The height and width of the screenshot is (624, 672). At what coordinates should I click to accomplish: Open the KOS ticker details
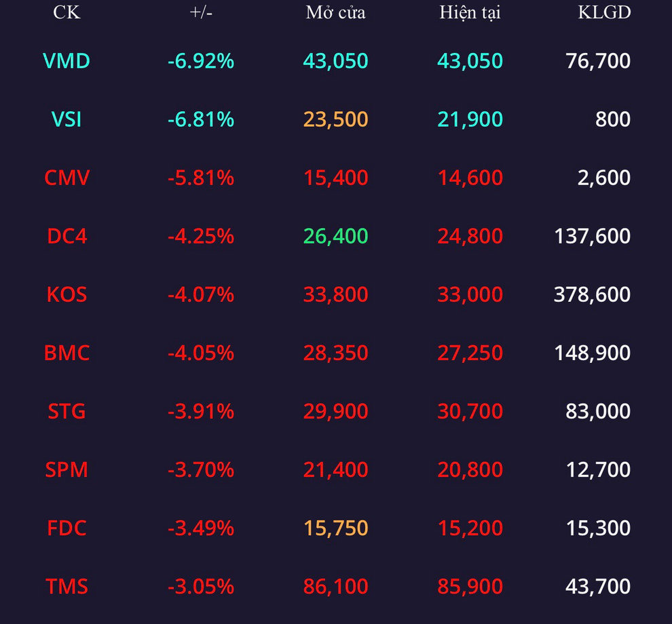pyautogui.click(x=67, y=294)
